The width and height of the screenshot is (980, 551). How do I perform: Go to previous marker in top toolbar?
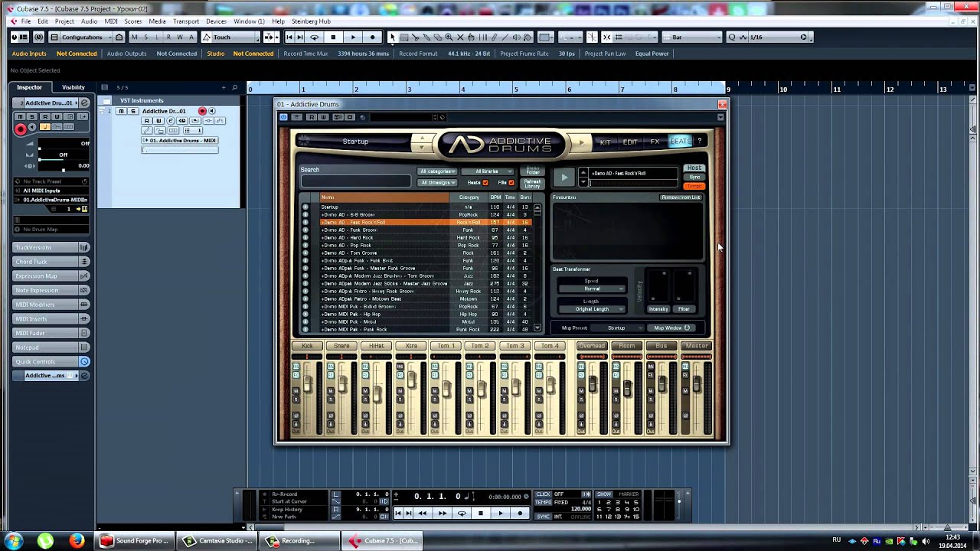tap(289, 37)
